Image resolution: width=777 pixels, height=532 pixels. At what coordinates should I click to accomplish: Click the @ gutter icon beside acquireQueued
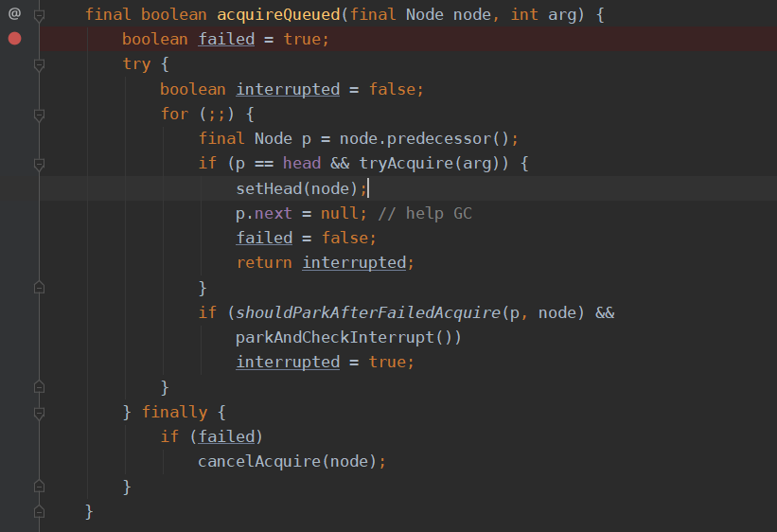click(15, 14)
